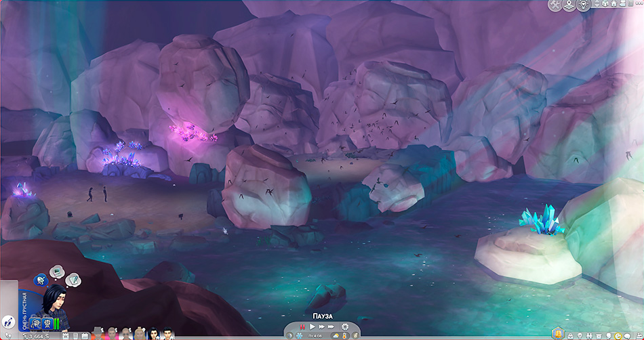Select household Sim wearing gray hat
Viewport: 644px width, 340px height.
98,333
